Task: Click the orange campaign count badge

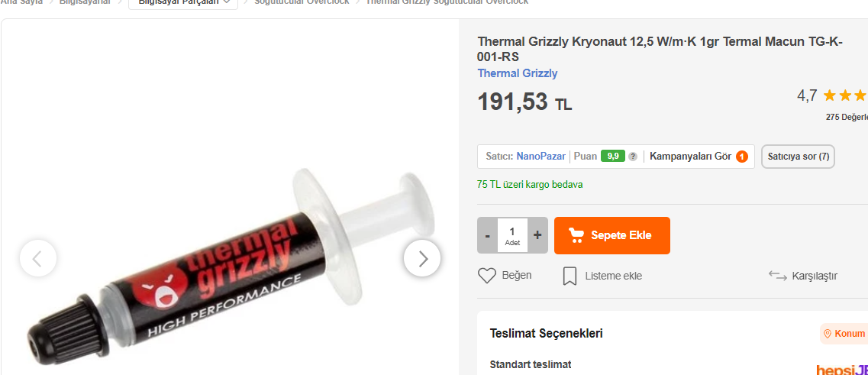Action: 742,157
